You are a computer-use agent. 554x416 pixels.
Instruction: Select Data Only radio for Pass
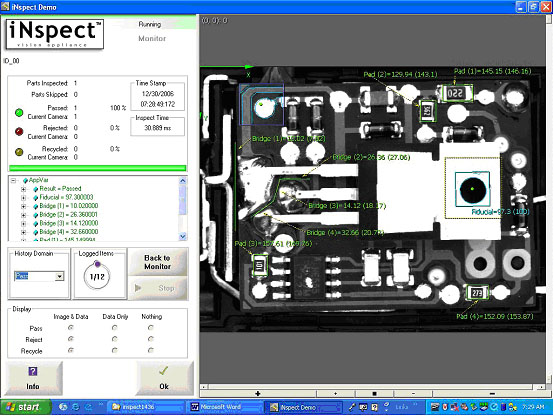point(114,328)
